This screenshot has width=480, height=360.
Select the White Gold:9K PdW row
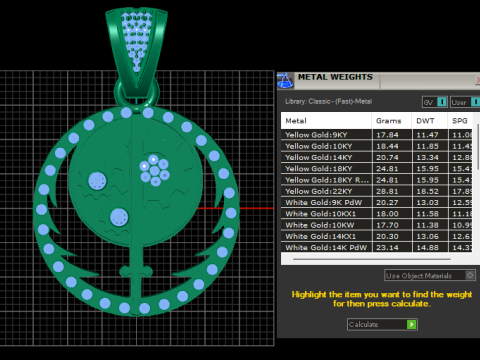[376, 202]
